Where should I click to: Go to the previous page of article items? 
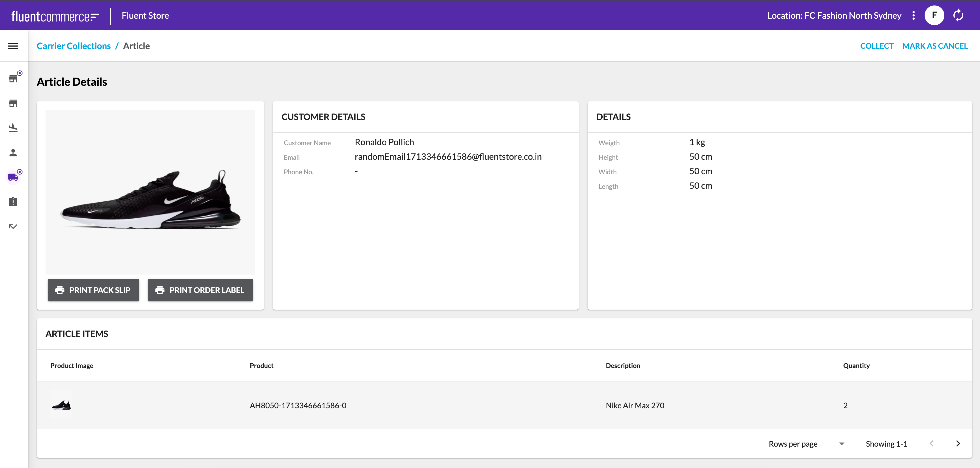coord(931,444)
